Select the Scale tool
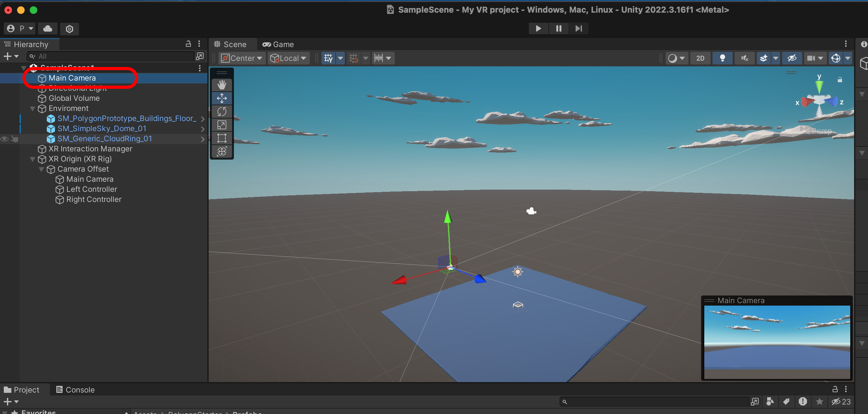The image size is (868, 414). (222, 125)
